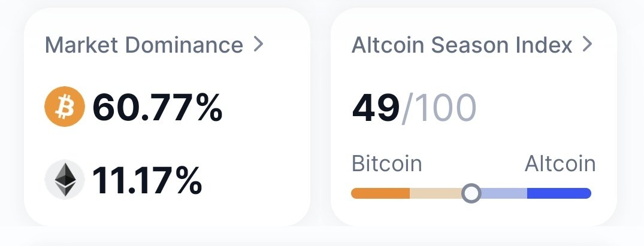Click the 49 index score
Viewport: 644px width, 246px height.
pos(376,108)
